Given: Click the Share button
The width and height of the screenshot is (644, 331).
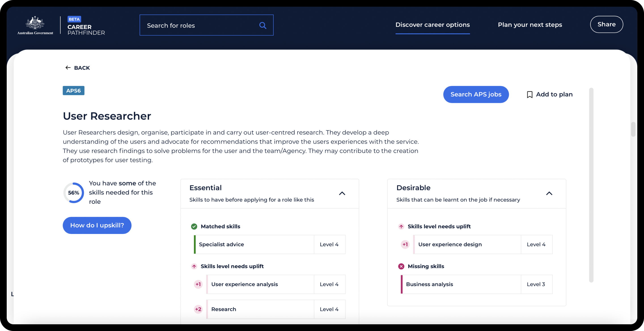Looking at the screenshot, I should point(606,24).
